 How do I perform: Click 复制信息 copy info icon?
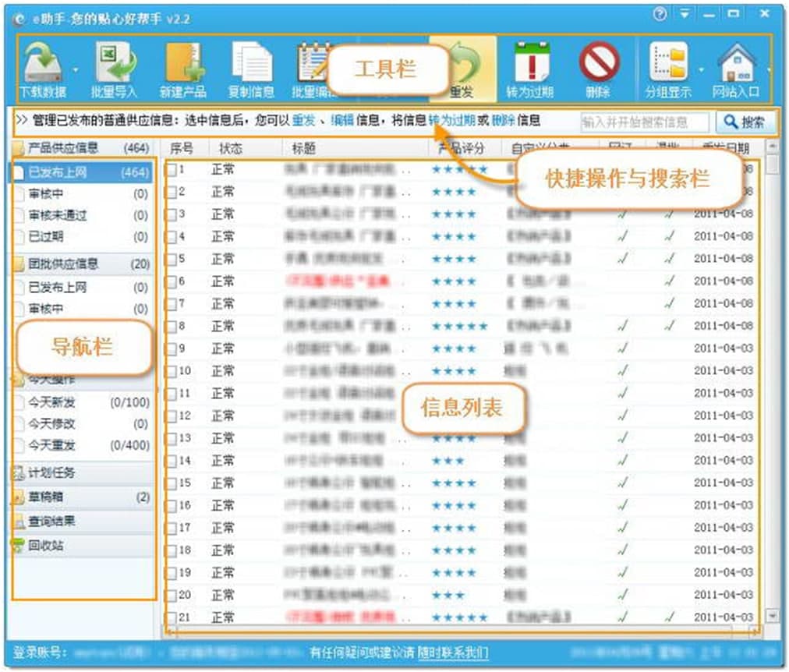point(252,63)
